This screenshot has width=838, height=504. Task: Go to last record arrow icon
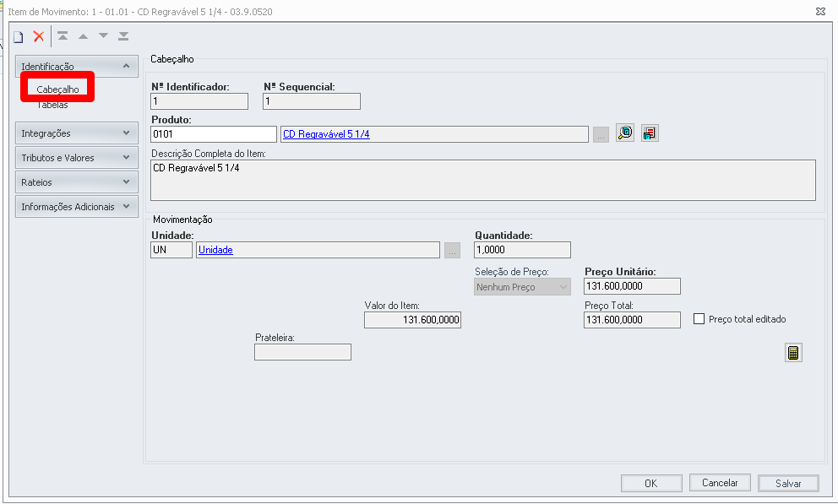click(123, 35)
